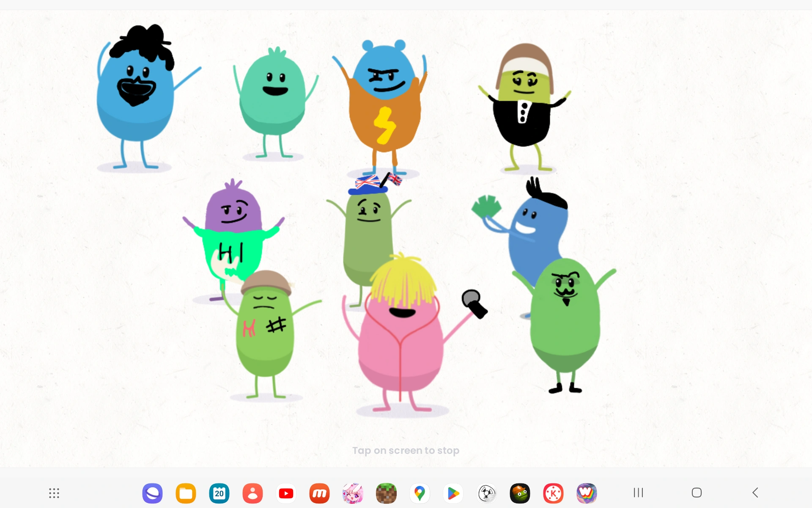This screenshot has width=812, height=508.
Task: Open the orange Mobizen recorder app
Action: point(319,493)
